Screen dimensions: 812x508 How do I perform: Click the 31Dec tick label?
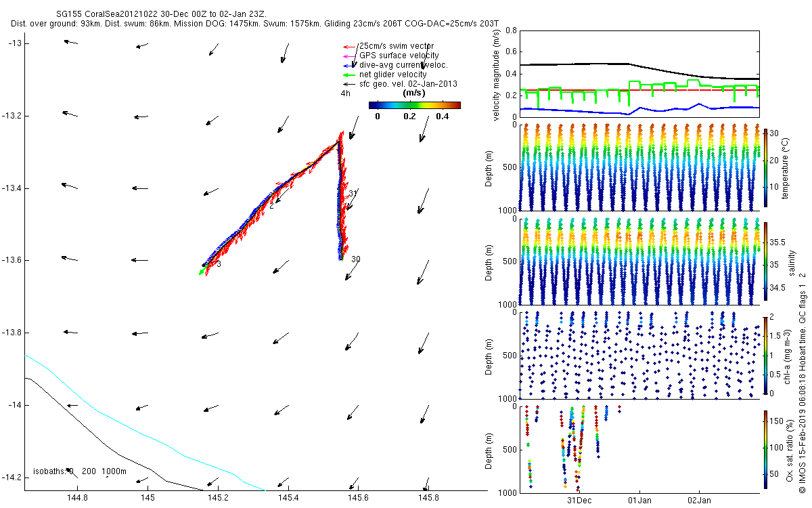click(580, 501)
